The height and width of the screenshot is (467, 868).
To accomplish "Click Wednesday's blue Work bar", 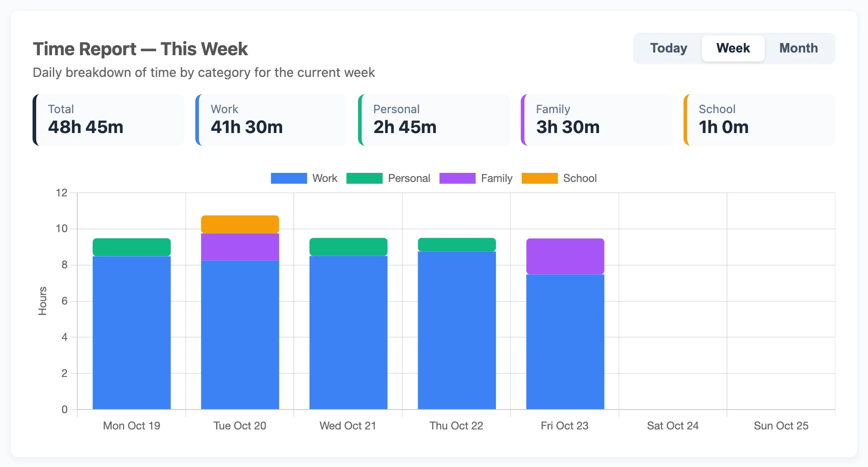I will pyautogui.click(x=349, y=333).
